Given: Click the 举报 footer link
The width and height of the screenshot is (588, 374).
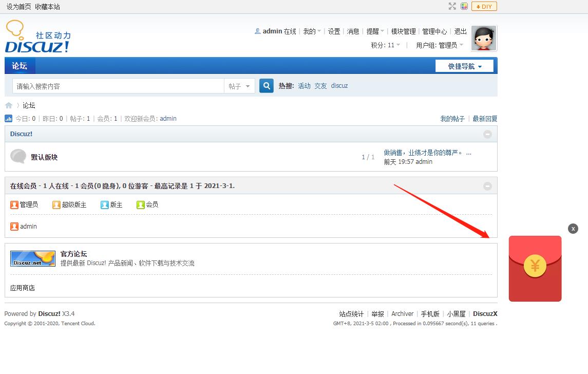Looking at the screenshot, I should [377, 314].
